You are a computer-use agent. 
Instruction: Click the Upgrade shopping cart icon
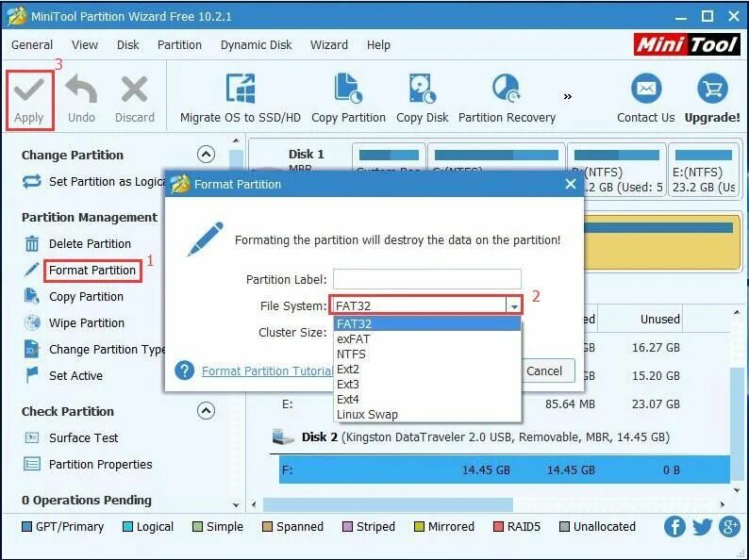coord(712,89)
